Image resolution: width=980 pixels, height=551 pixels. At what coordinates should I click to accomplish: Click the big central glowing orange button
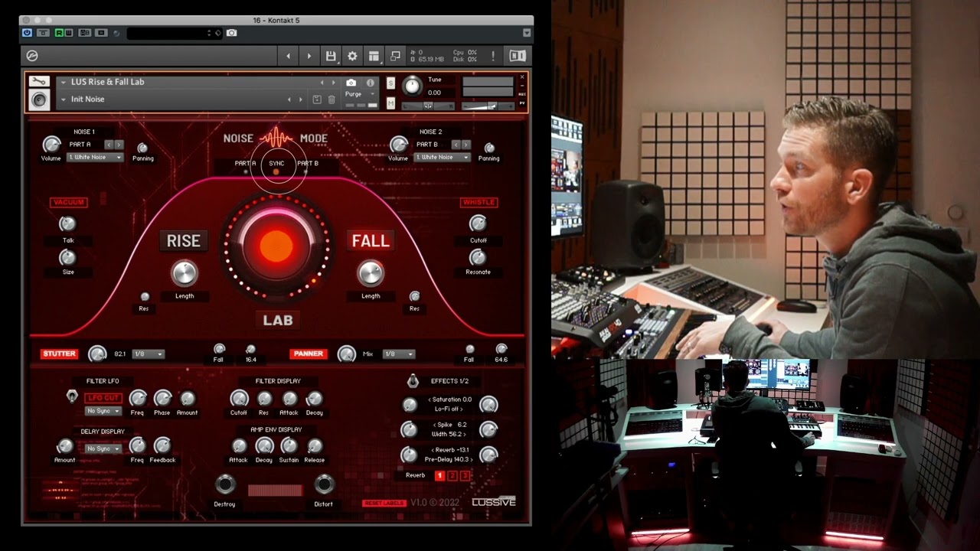coord(276,245)
